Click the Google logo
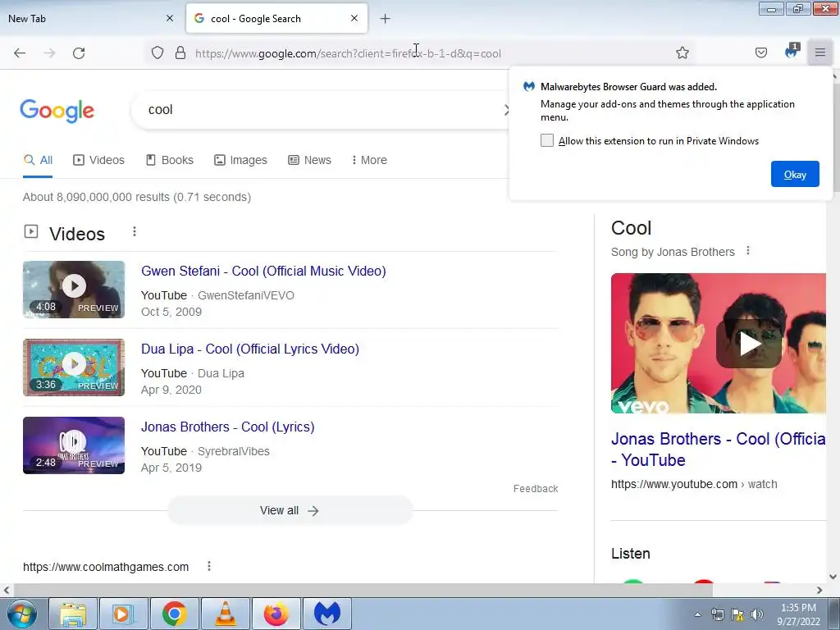Screen dimensions: 840x630 coord(57,111)
